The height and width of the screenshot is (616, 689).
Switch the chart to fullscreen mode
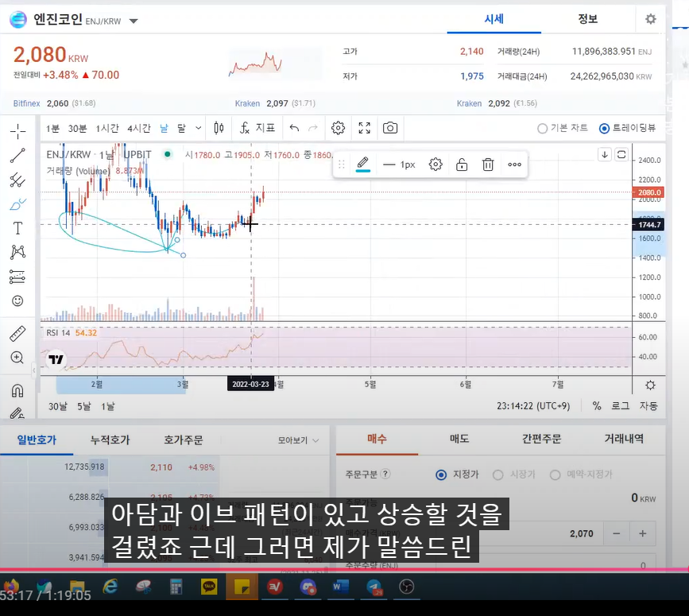point(364,128)
